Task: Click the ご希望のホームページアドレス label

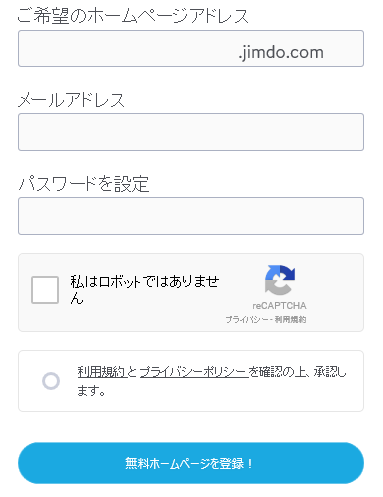Action: (x=133, y=16)
